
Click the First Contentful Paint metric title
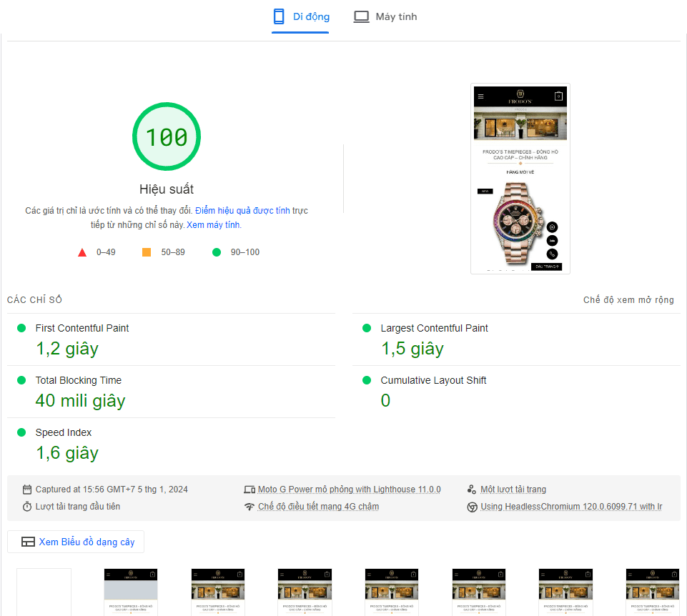pos(82,328)
